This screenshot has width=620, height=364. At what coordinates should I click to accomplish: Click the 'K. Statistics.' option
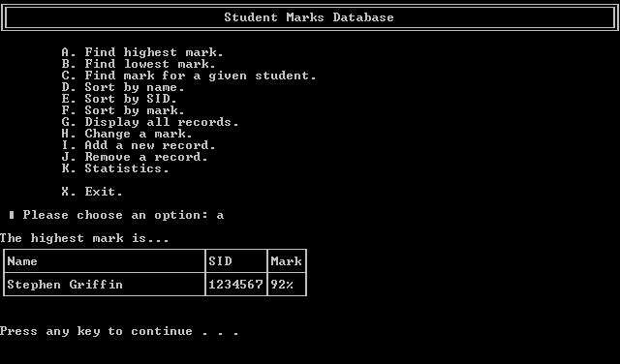click(115, 168)
